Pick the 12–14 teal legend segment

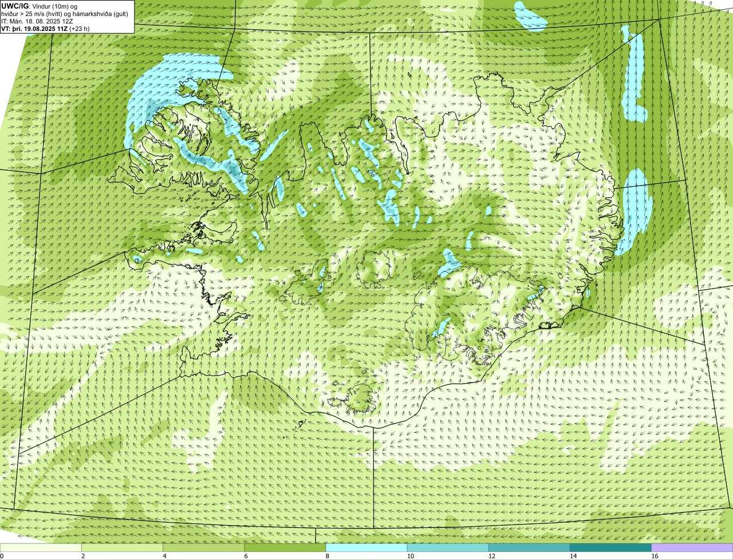pyautogui.click(x=529, y=547)
